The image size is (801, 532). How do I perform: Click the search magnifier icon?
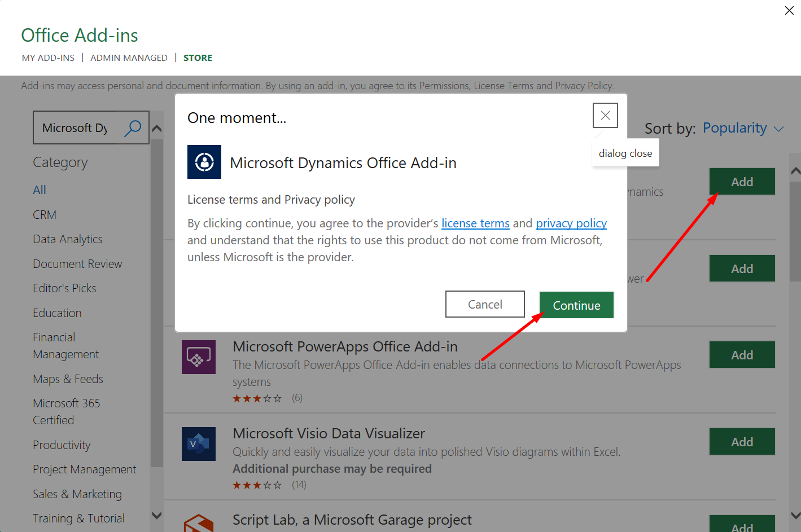[133, 128]
